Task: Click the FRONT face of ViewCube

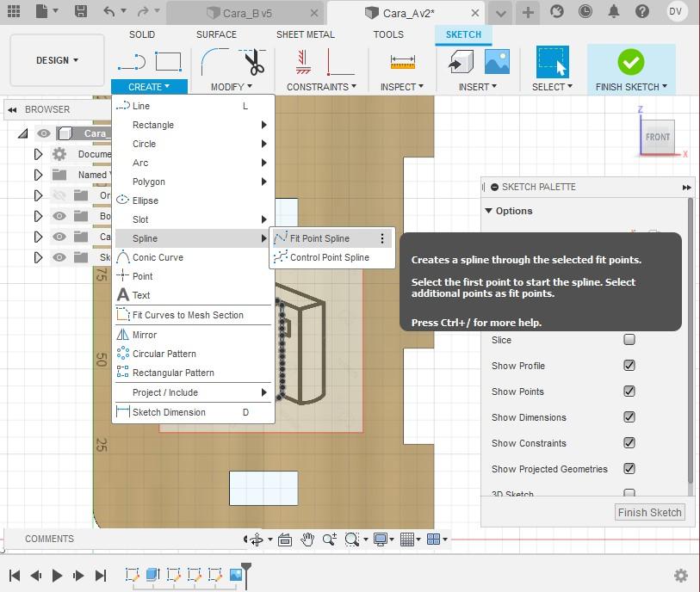Action: 658,137
